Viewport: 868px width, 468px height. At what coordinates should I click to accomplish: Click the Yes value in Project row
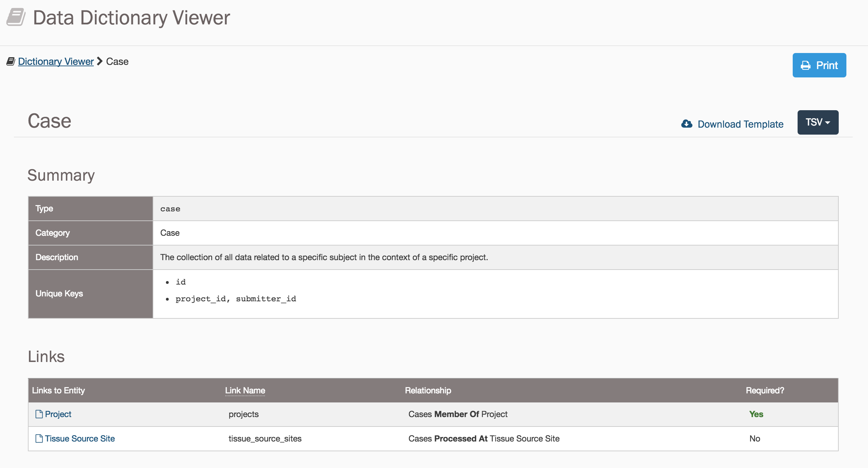(756, 414)
